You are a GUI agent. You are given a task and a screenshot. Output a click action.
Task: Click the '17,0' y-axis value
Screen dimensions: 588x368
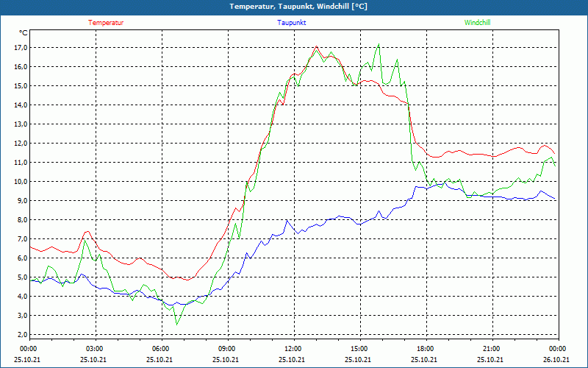point(21,48)
